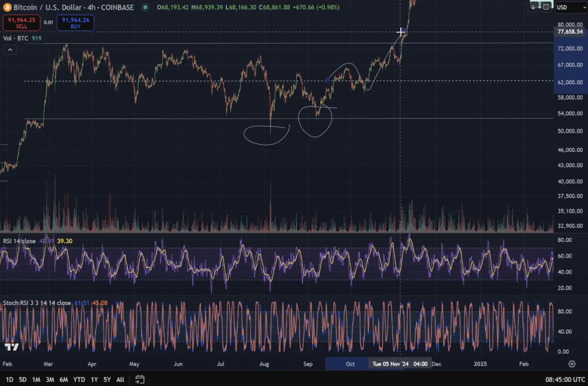Click the 80.00 level on the RSI scale

click(x=564, y=240)
